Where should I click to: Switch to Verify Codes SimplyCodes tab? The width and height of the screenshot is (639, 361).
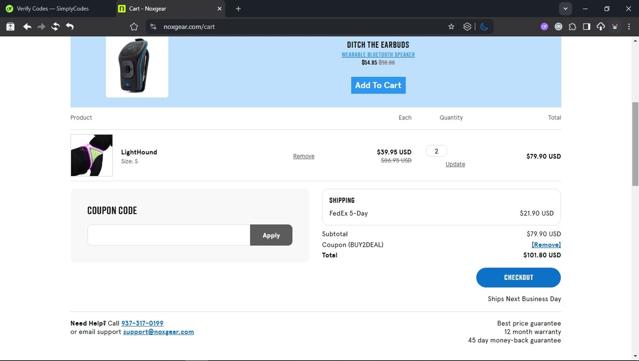coord(52,9)
